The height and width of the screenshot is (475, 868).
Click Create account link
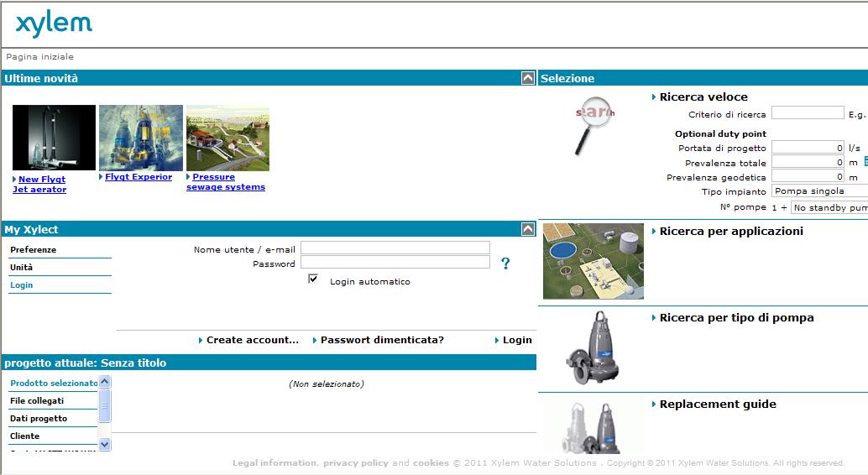(x=252, y=340)
